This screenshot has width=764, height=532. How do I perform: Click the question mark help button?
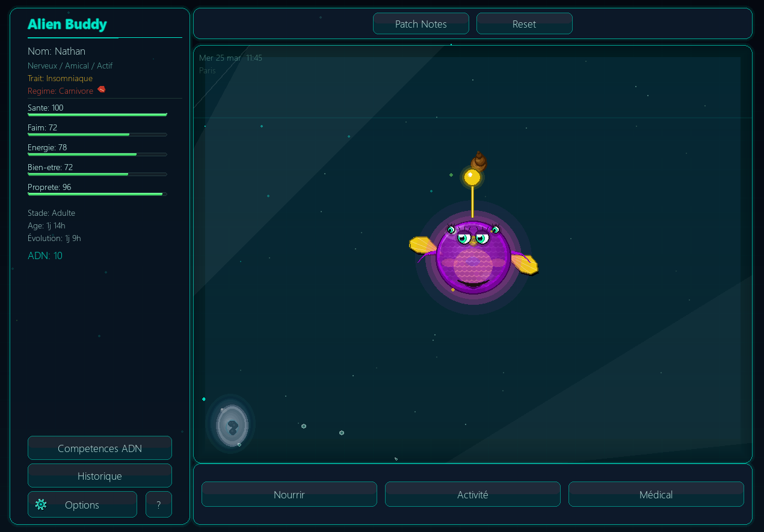[x=159, y=505]
